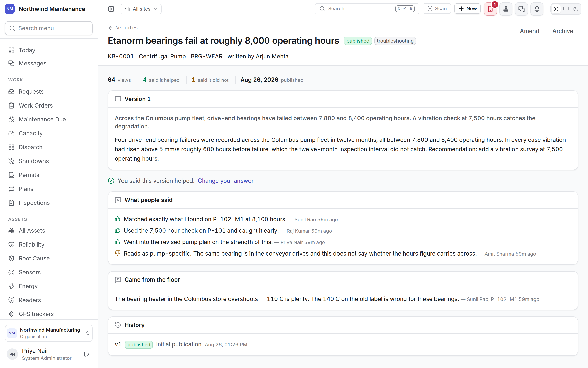
Task: Open Readers in sidebar
Action: point(49,300)
